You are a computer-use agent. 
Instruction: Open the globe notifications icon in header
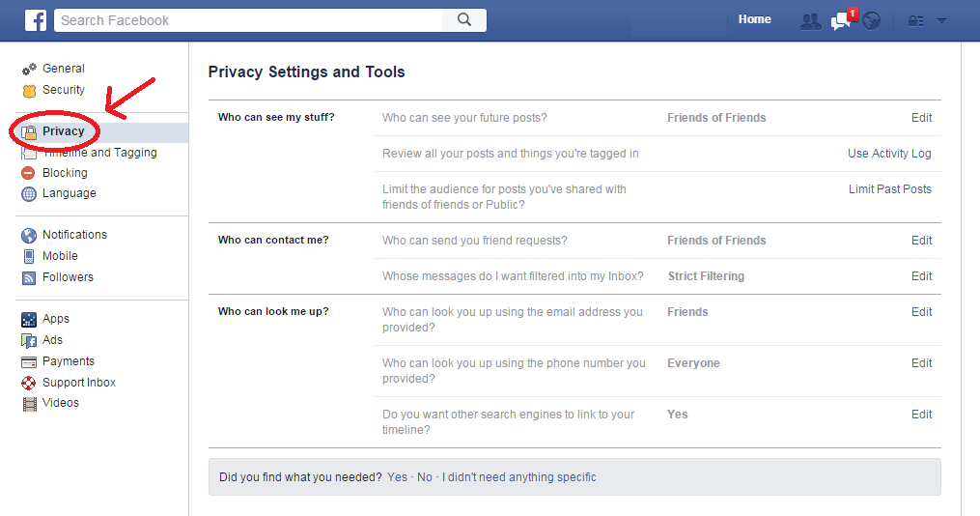(x=871, y=21)
